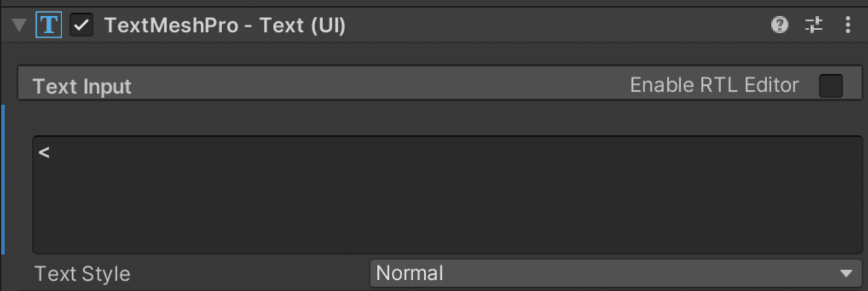Open the presets selector sliders icon

813,25
